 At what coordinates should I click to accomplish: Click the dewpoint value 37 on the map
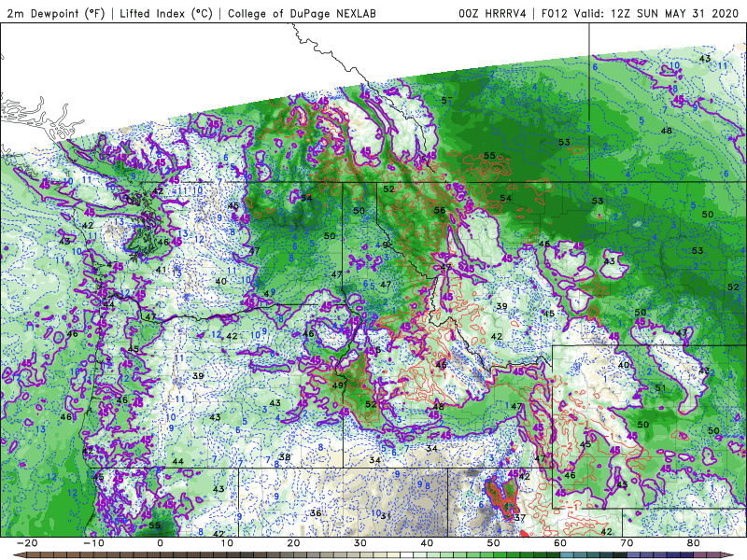point(520,518)
